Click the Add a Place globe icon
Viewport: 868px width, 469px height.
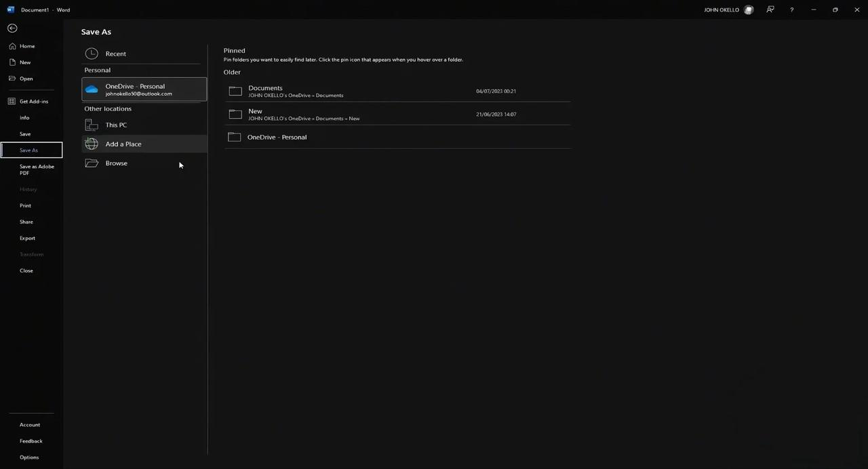point(92,144)
